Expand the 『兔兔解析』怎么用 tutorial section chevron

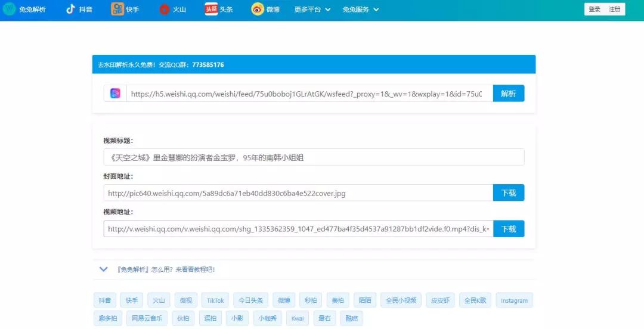point(104,269)
